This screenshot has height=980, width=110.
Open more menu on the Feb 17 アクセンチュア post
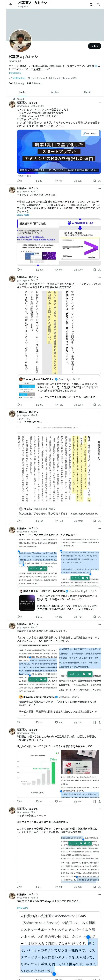[99, 188]
